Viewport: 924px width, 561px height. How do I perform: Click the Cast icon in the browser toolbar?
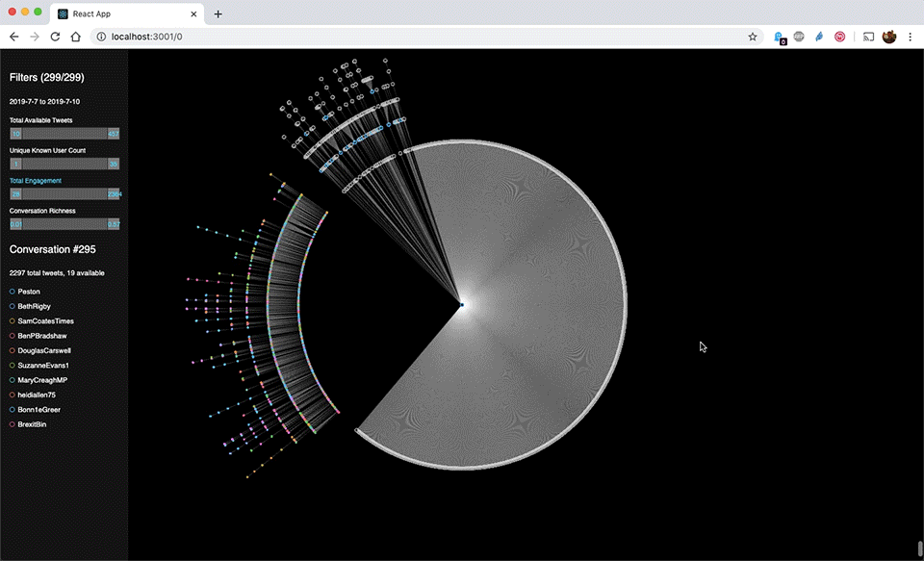(869, 36)
